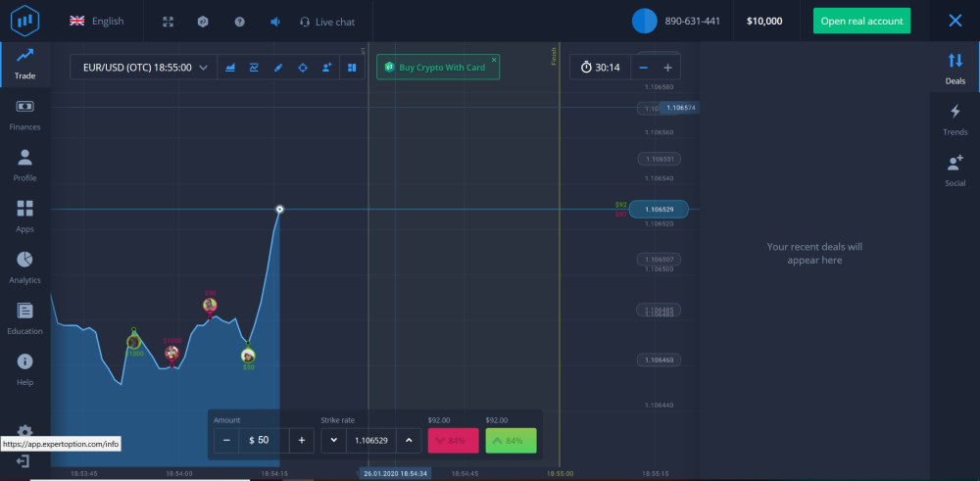Click the current price point on chart

280,210
